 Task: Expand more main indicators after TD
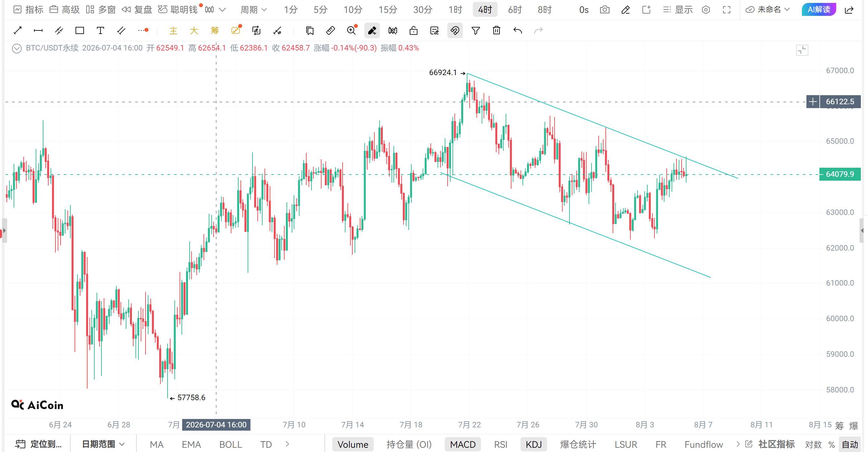[287, 444]
